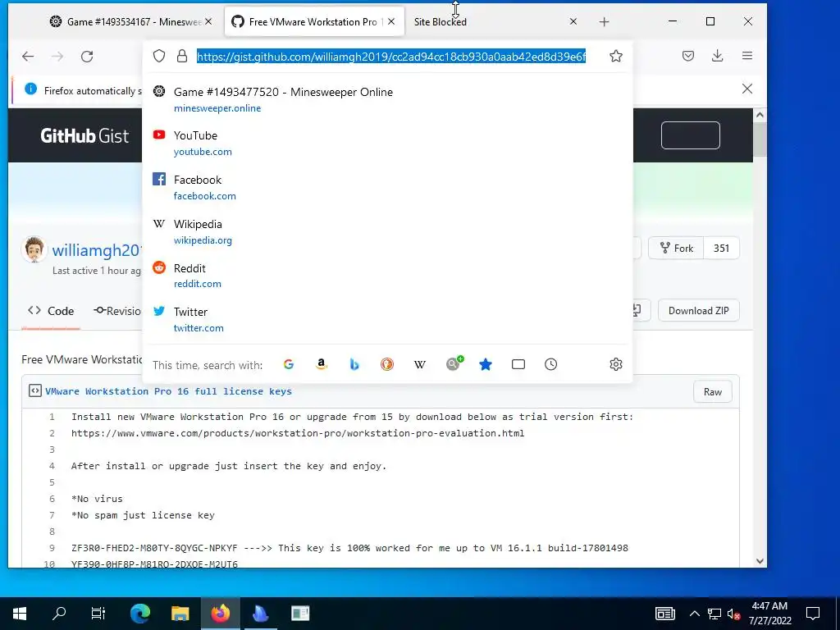
Task: Open the Firefox taskbar icon
Action: (220, 613)
